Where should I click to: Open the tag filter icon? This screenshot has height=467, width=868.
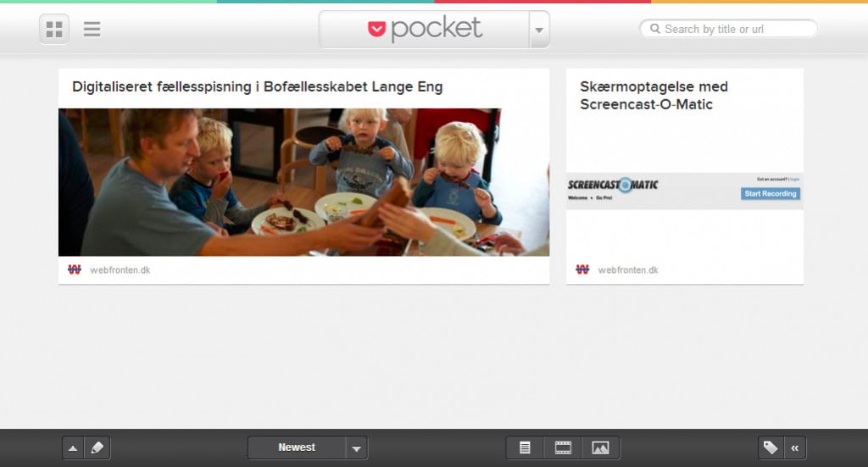click(x=771, y=448)
